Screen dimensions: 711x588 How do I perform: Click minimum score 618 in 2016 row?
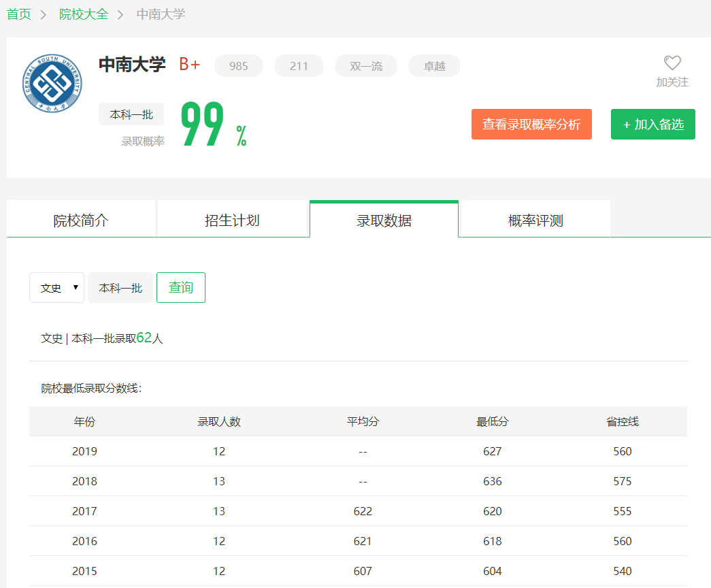493,541
